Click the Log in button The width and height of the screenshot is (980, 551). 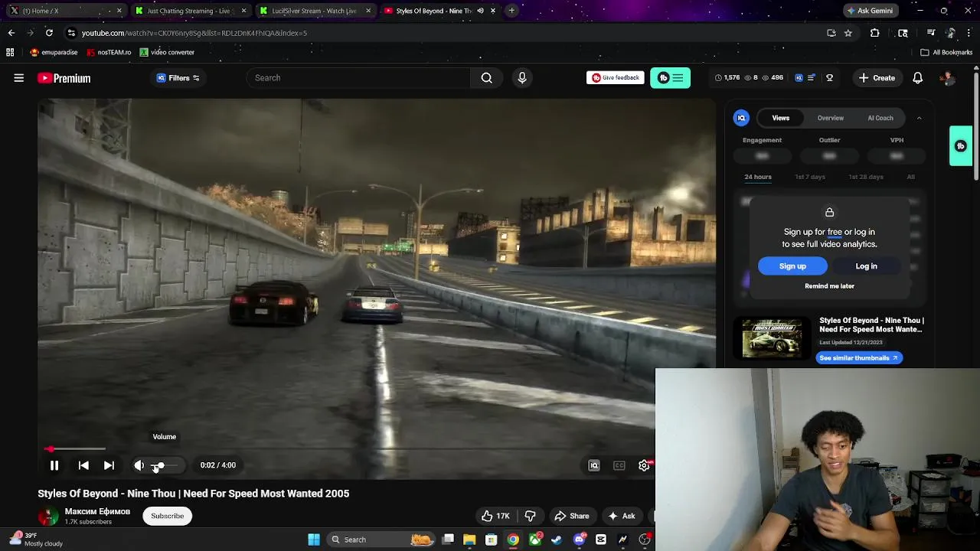tap(866, 266)
